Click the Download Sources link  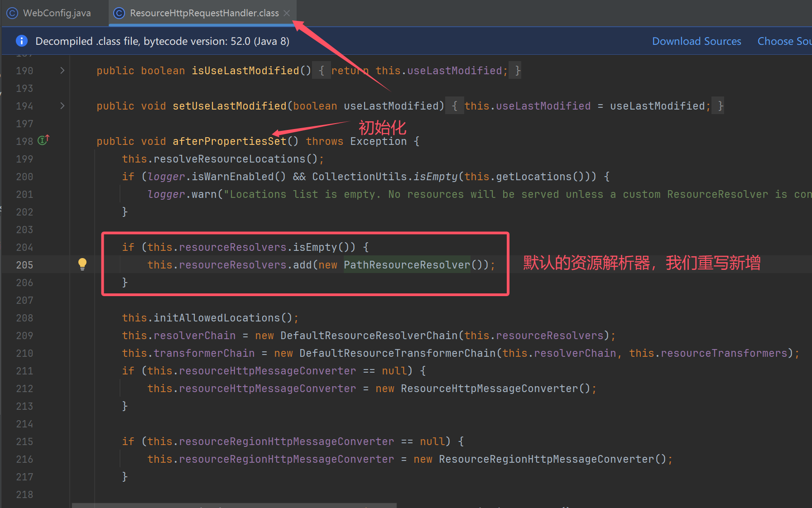(x=697, y=41)
